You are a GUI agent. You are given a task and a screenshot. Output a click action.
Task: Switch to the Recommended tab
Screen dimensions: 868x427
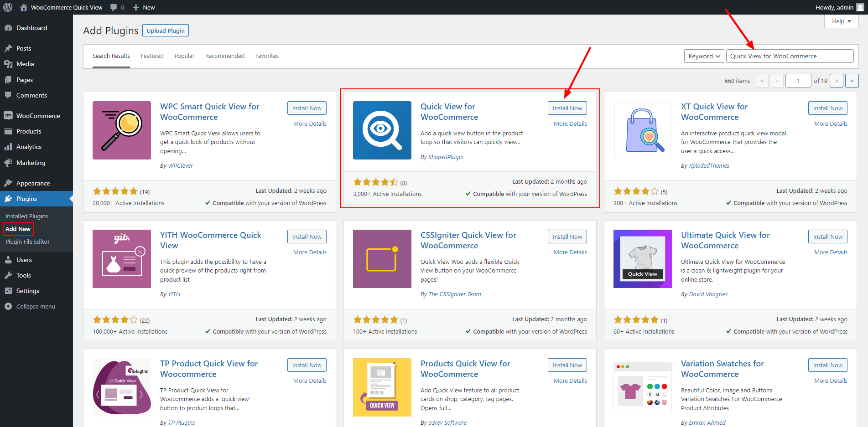[x=225, y=56]
